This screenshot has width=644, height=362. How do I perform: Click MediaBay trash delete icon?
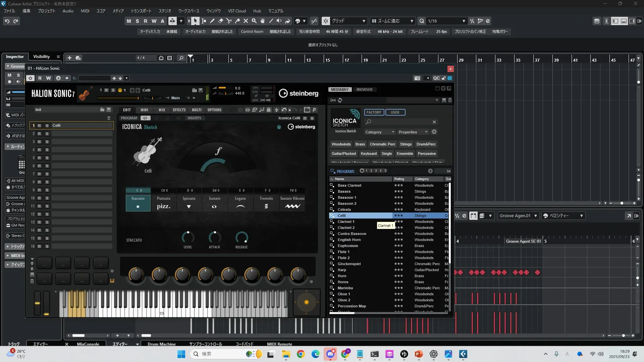click(450, 100)
